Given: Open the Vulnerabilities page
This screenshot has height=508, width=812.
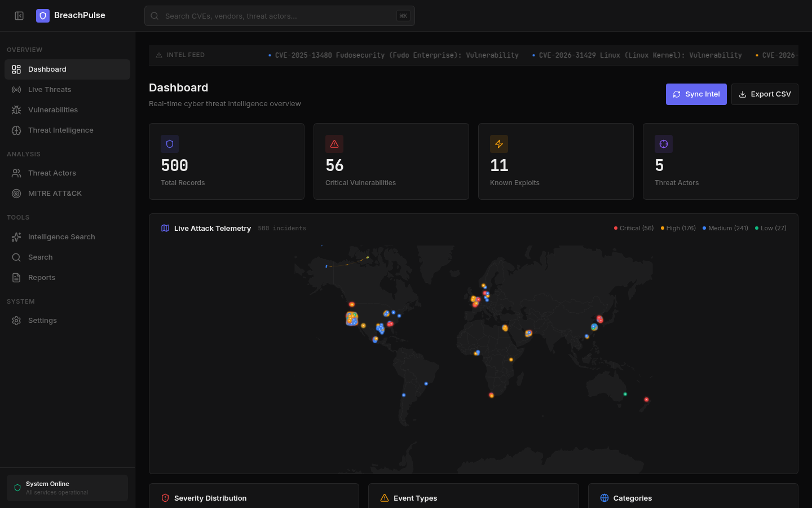Looking at the screenshot, I should (67, 110).
